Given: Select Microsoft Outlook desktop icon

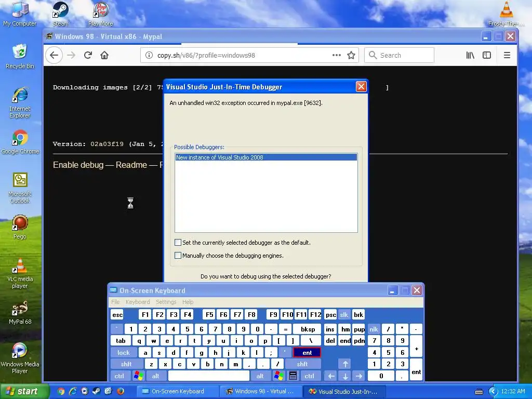Looking at the screenshot, I should coord(20,188).
